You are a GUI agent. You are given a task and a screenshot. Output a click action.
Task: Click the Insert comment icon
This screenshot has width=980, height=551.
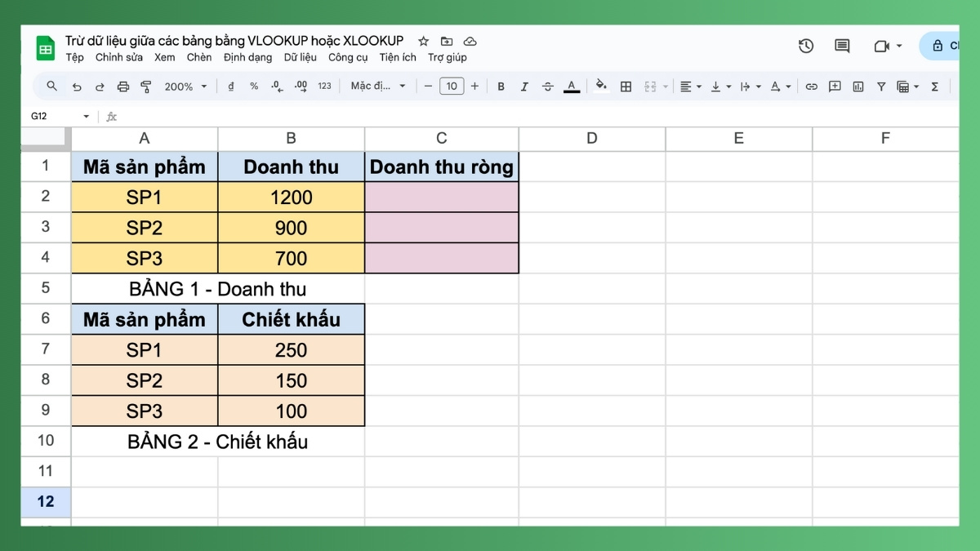pos(835,86)
